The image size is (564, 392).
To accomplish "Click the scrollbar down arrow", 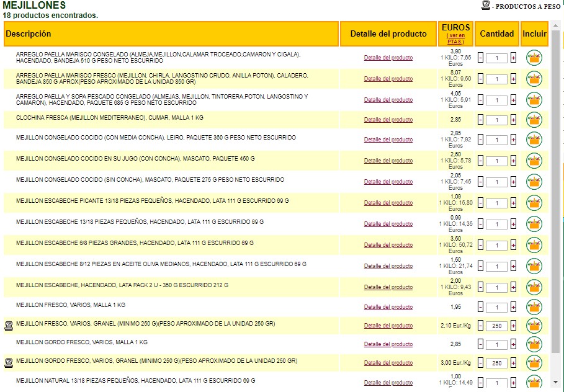I will coord(555,381).
